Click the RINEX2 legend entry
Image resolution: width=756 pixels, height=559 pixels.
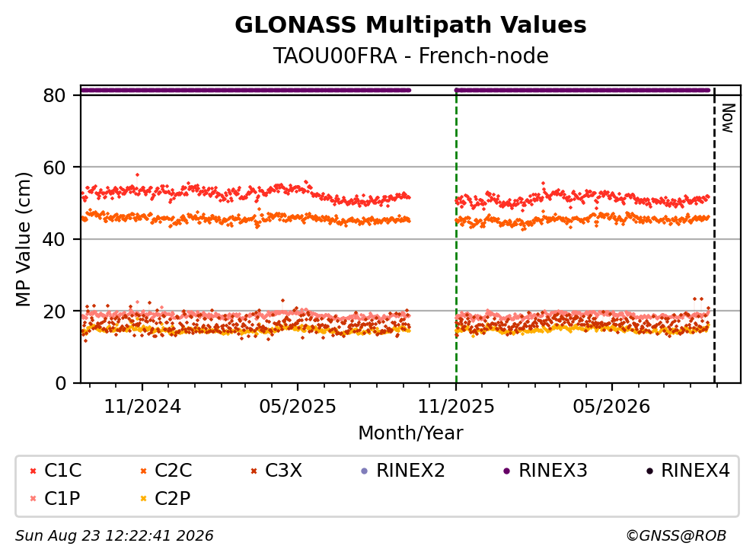(403, 470)
